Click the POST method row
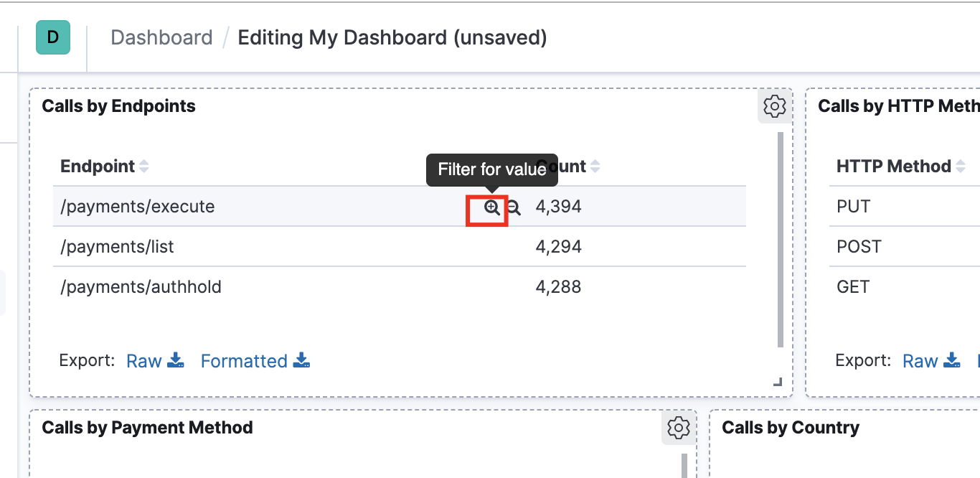Screen dimensions: 980x478 (x=859, y=247)
